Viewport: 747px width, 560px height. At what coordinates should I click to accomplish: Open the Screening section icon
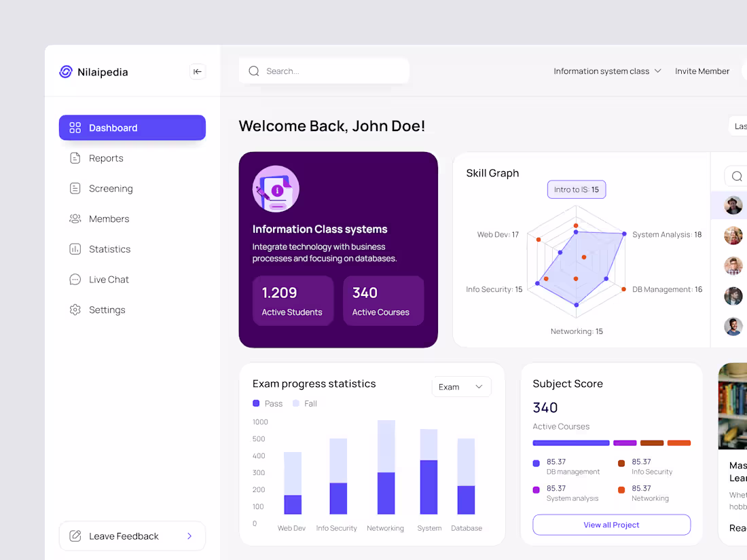pyautogui.click(x=75, y=189)
